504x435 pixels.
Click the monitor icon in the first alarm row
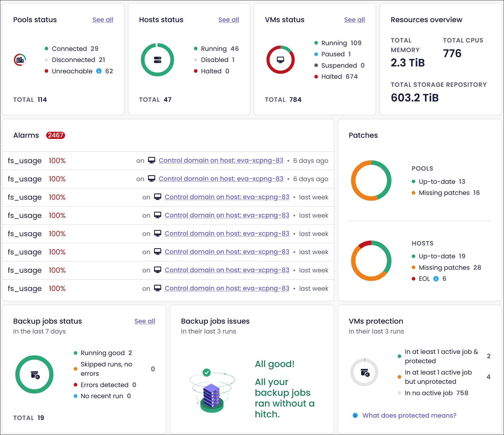coord(152,160)
